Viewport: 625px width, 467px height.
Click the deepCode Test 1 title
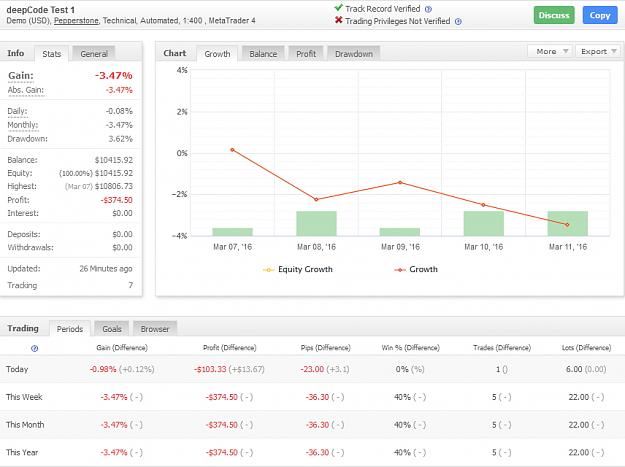(41, 10)
